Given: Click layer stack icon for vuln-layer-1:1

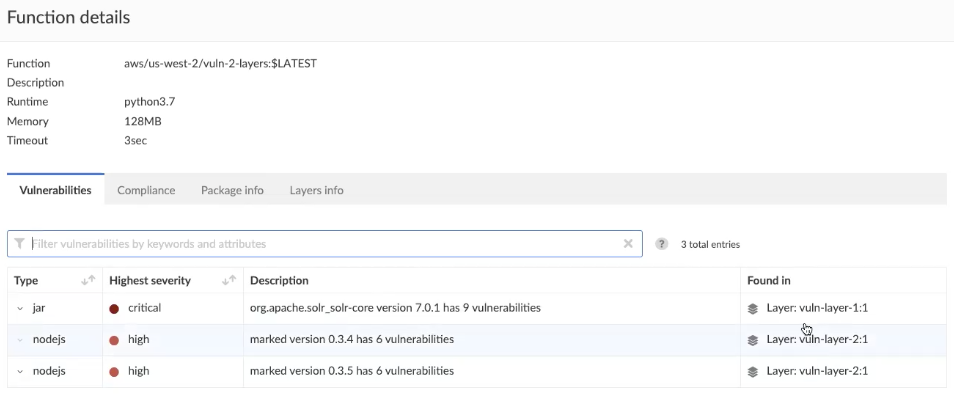Looking at the screenshot, I should tap(753, 308).
